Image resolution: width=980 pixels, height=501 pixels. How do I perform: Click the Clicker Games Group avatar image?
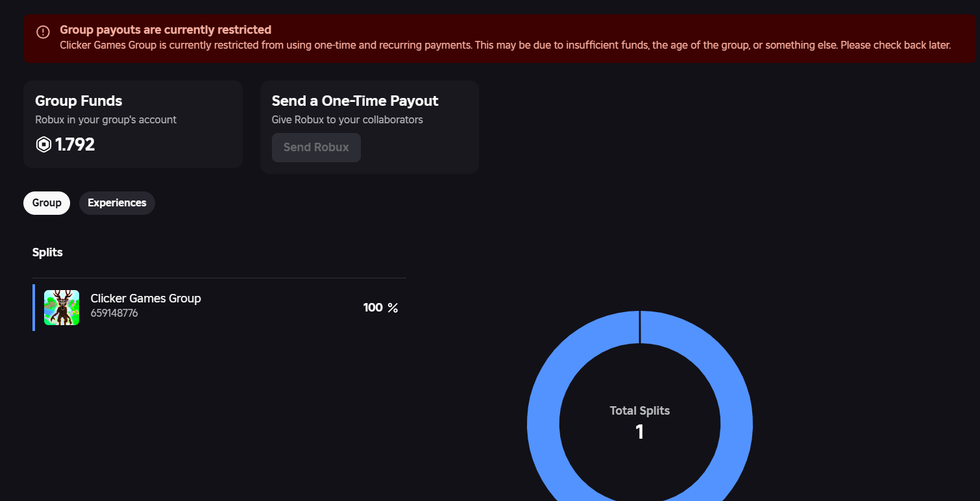tap(62, 307)
